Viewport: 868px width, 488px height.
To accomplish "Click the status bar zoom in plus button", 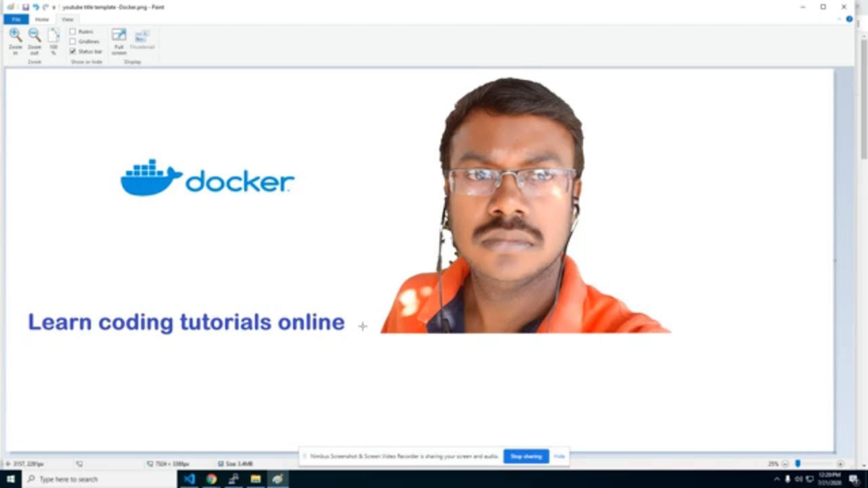I will [x=840, y=464].
